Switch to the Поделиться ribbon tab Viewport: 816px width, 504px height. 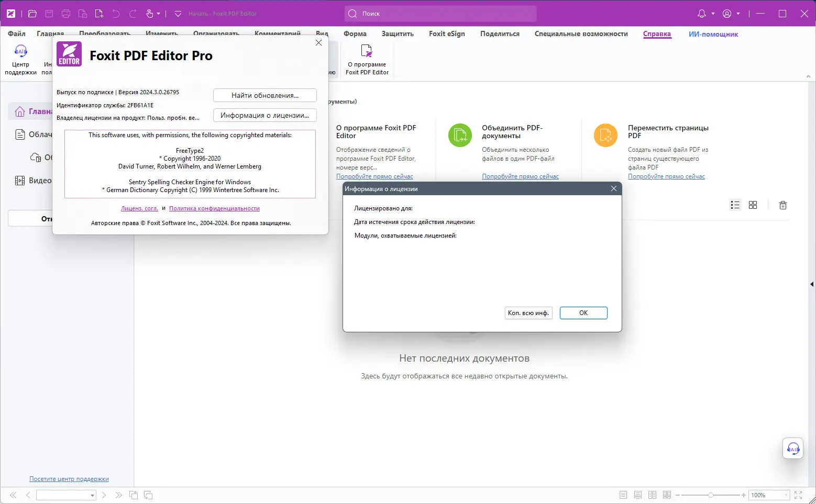click(x=500, y=33)
